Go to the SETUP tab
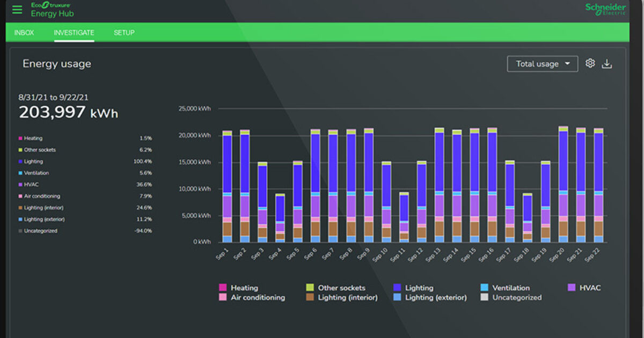Screen dimensions: 644x338 [124, 33]
